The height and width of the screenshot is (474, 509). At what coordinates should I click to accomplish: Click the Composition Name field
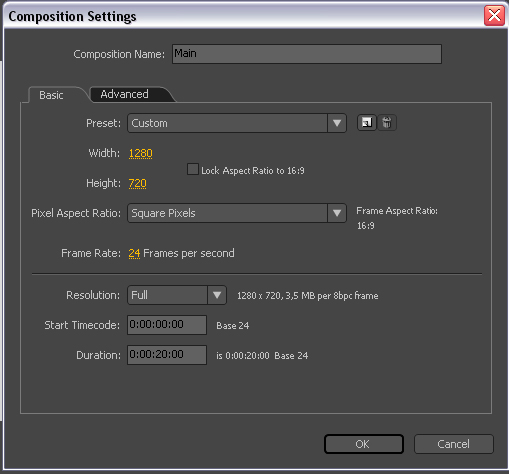tap(307, 54)
